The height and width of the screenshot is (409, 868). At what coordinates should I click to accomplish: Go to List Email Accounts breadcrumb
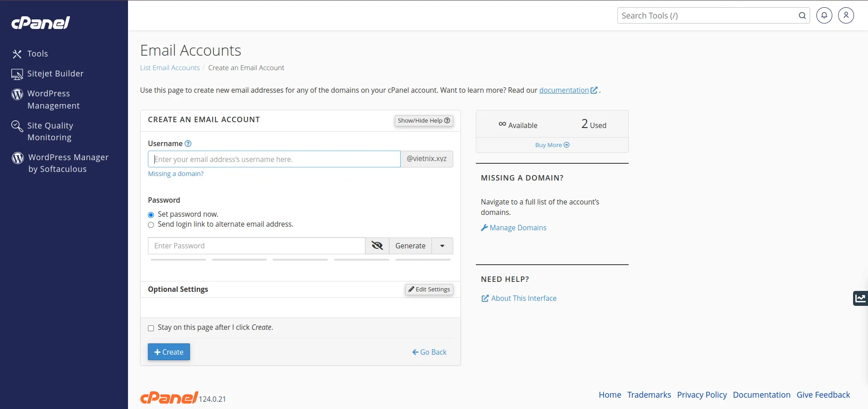pyautogui.click(x=170, y=68)
